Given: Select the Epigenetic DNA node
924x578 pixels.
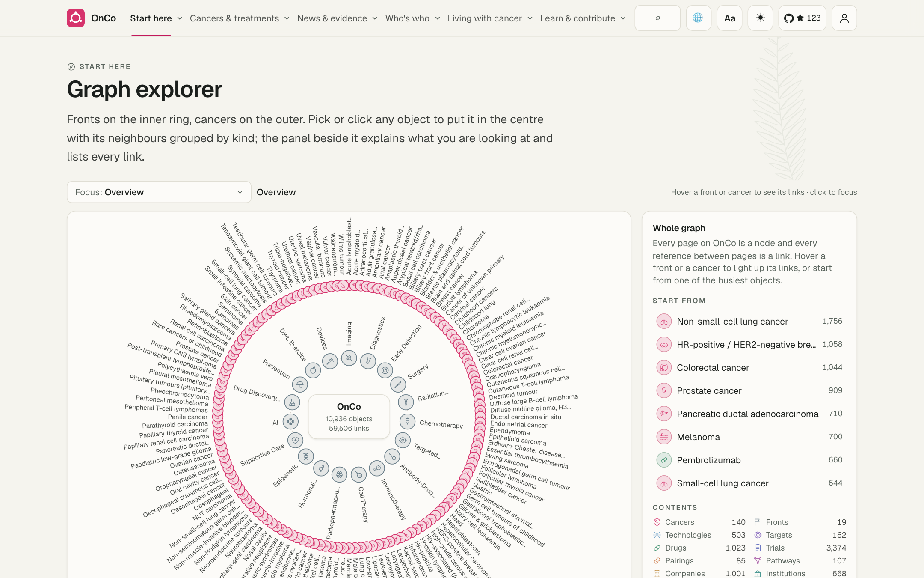Looking at the screenshot, I should click(x=306, y=456).
